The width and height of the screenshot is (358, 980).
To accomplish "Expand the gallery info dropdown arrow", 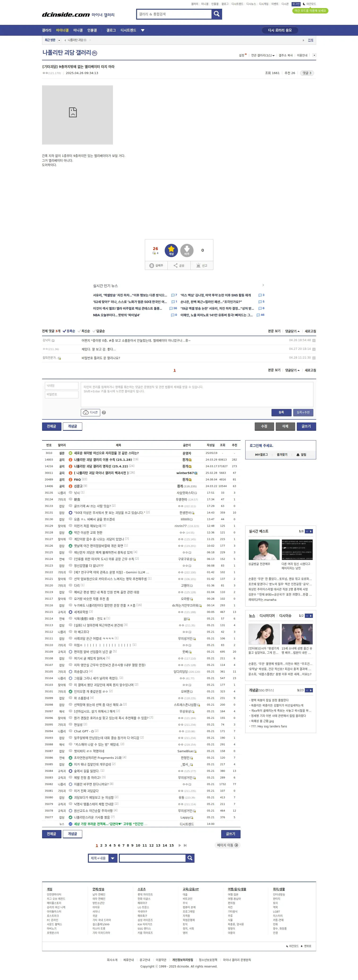I will (314, 55).
